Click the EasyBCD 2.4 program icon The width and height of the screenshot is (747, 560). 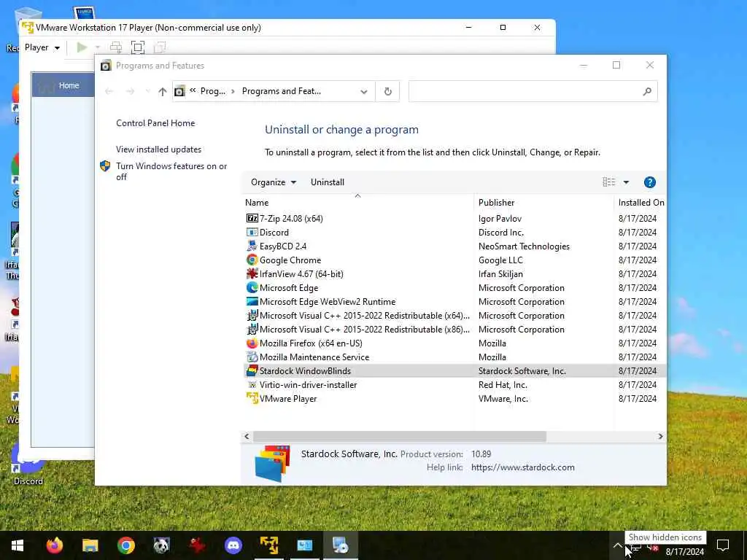[252, 246]
